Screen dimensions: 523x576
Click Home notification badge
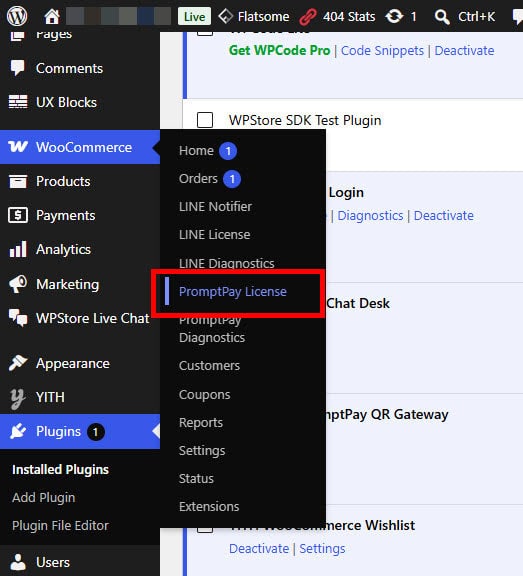coord(228,151)
